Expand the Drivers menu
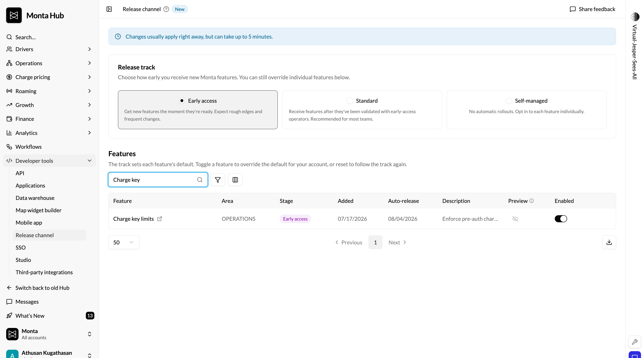This screenshot has width=644, height=358. pyautogui.click(x=49, y=49)
